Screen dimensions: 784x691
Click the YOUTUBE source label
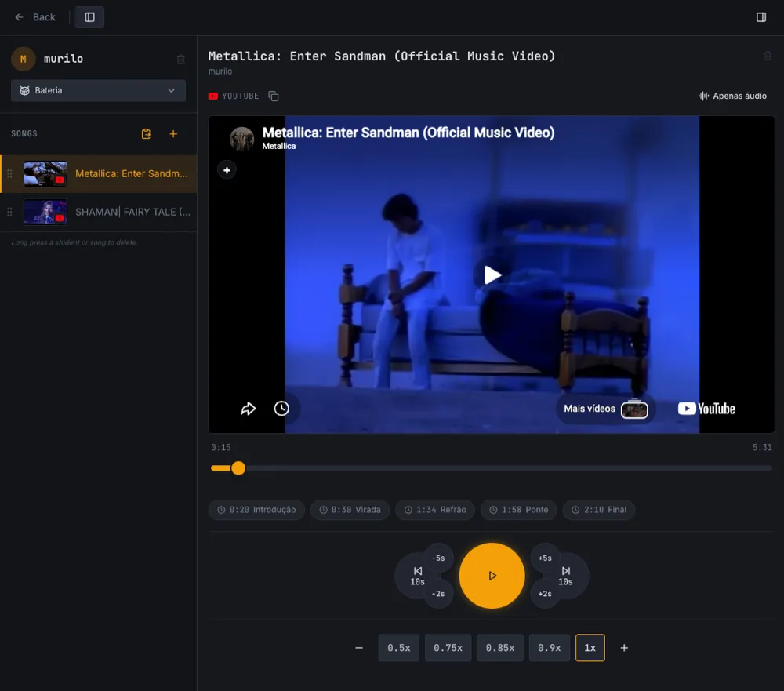tap(241, 96)
